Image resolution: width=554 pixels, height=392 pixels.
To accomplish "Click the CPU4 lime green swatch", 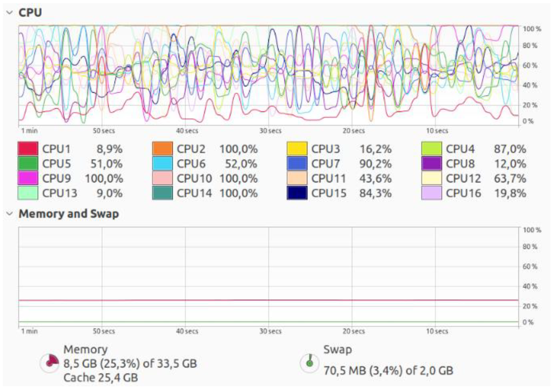I will click(x=432, y=148).
